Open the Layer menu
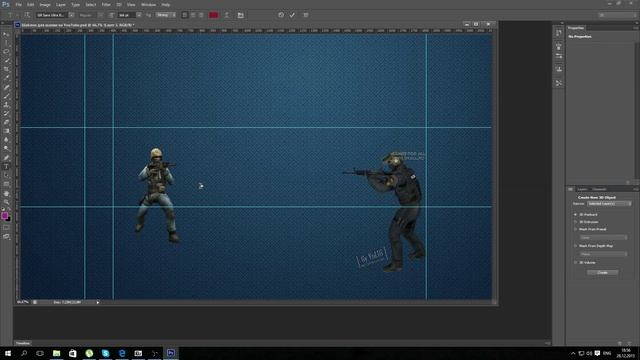The width and height of the screenshot is (640, 360). 61,4
